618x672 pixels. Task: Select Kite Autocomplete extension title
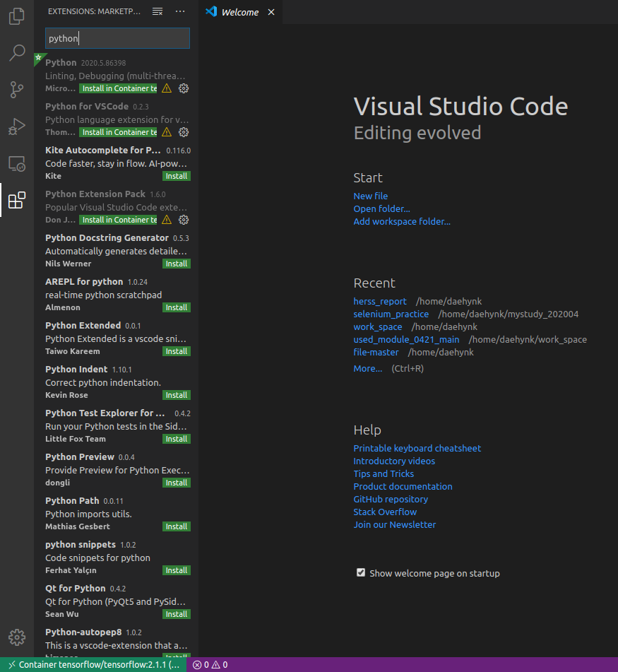pyautogui.click(x=103, y=150)
